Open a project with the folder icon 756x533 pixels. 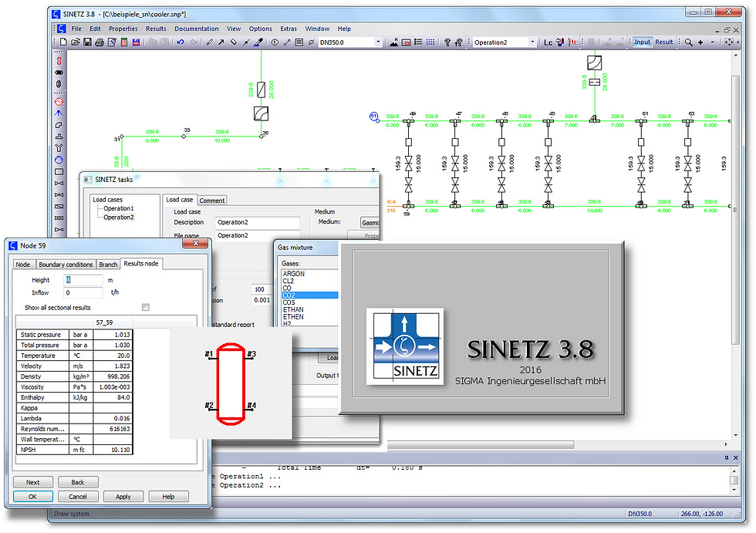pyautogui.click(x=76, y=42)
